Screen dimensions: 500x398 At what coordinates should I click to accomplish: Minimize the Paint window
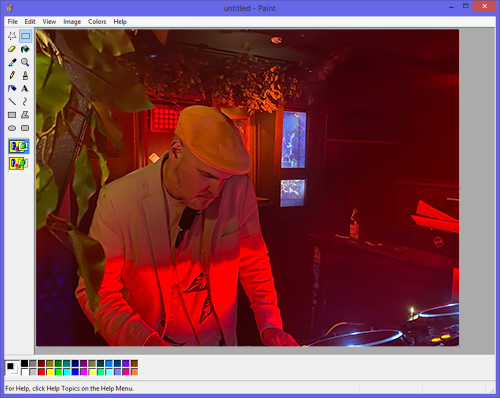point(452,7)
